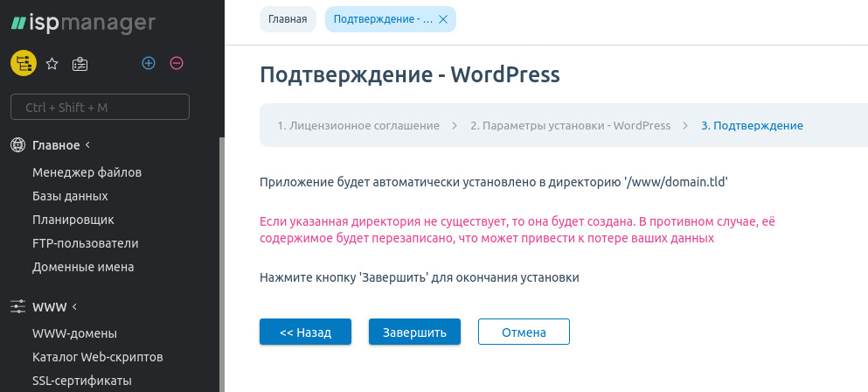Click the clipboard badge icon in sidebar
868x392 pixels.
click(80, 63)
